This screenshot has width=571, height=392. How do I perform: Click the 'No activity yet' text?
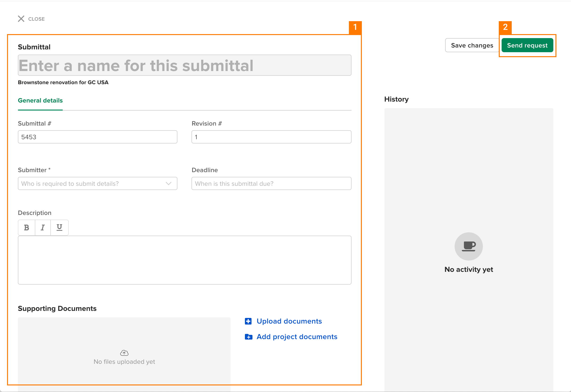pos(469,270)
